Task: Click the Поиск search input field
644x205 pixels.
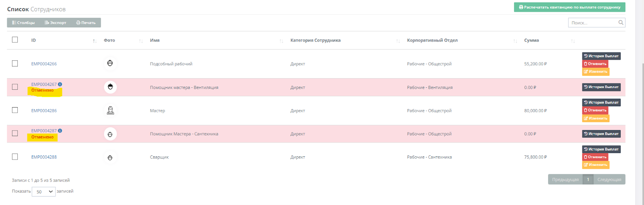Action: pos(593,23)
